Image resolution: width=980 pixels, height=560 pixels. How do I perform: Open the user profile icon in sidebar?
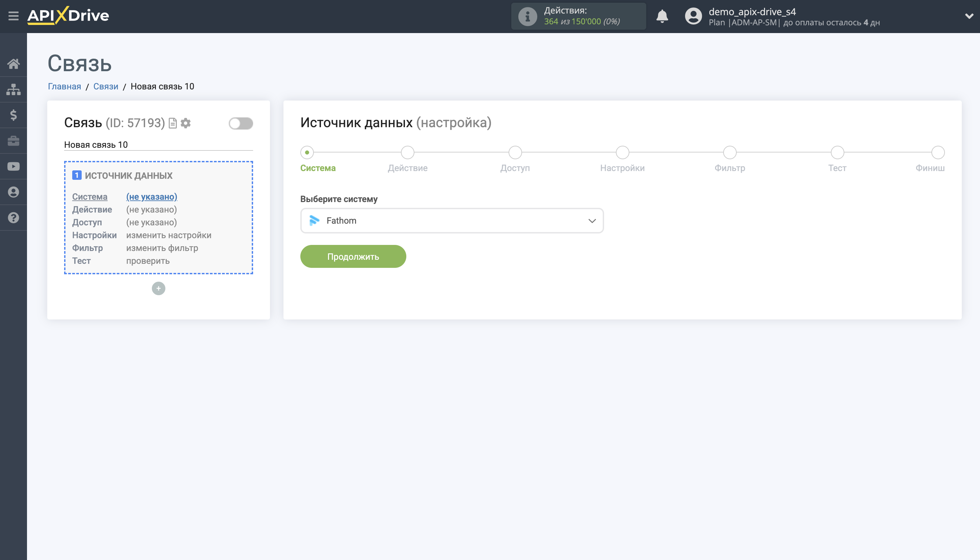tap(14, 192)
